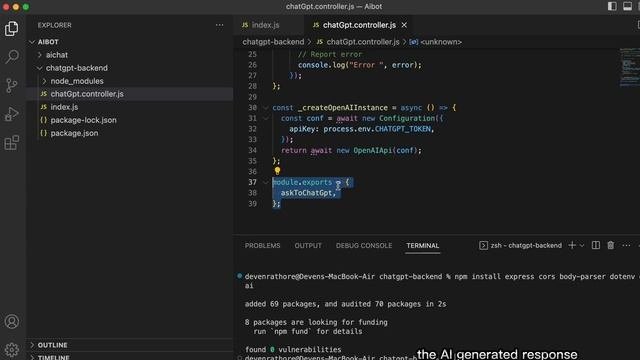The image size is (640, 360).
Task: Click the 'found 0 vulnerabilities' terminal line
Action: pos(293,349)
